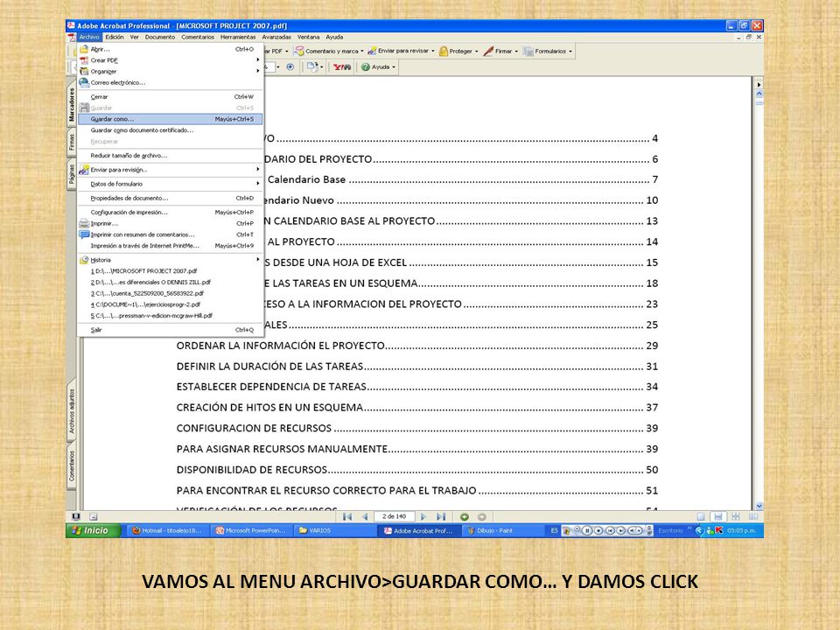Click the ES language indicator

[554, 530]
